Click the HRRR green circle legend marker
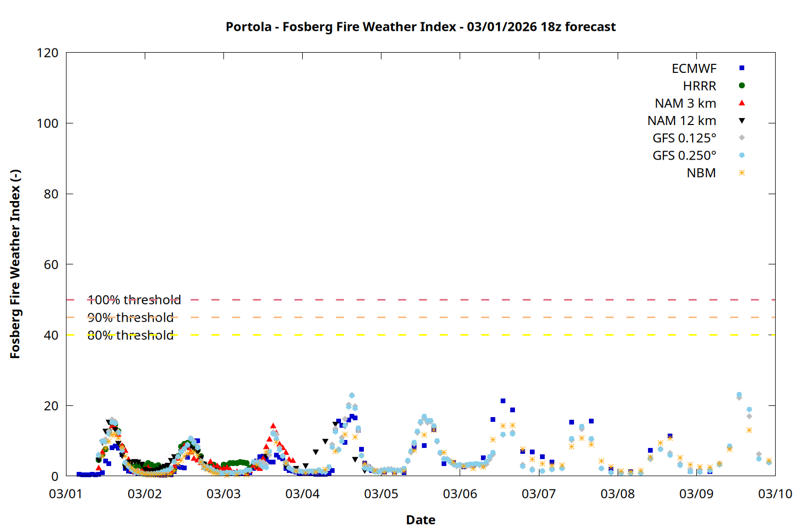The height and width of the screenshot is (532, 798). pyautogui.click(x=742, y=86)
